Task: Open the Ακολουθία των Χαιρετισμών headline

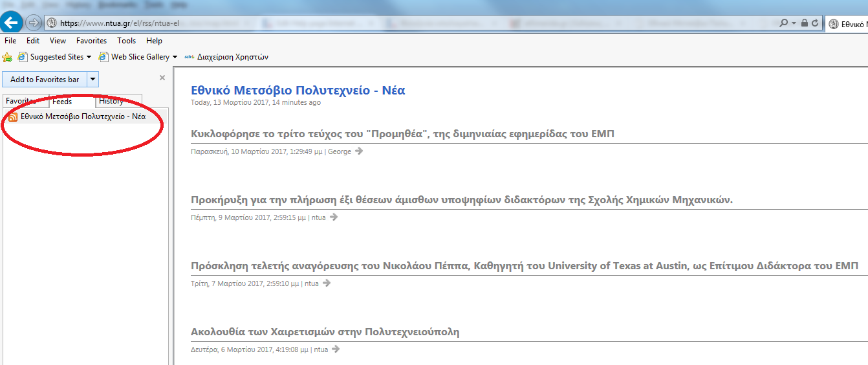Action: 325,332
